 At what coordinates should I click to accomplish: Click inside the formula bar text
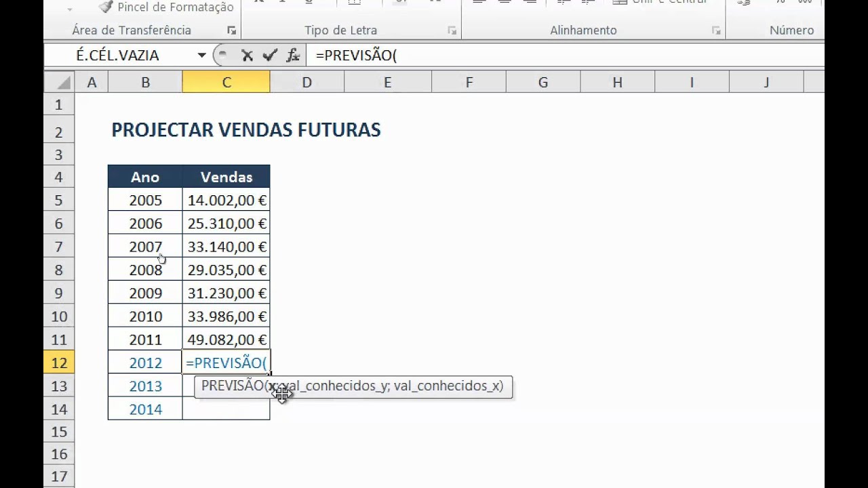(x=356, y=56)
